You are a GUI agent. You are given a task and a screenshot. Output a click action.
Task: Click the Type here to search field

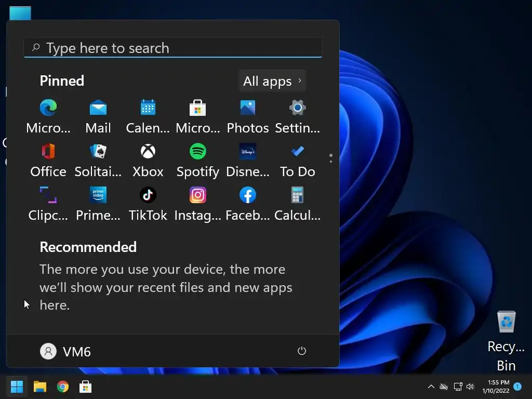pyautogui.click(x=173, y=48)
